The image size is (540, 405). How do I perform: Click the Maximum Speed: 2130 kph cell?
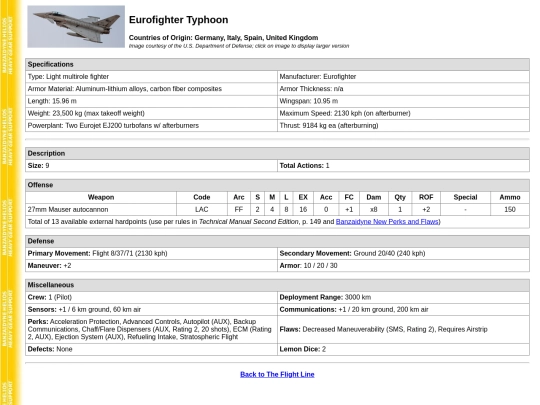click(x=403, y=113)
